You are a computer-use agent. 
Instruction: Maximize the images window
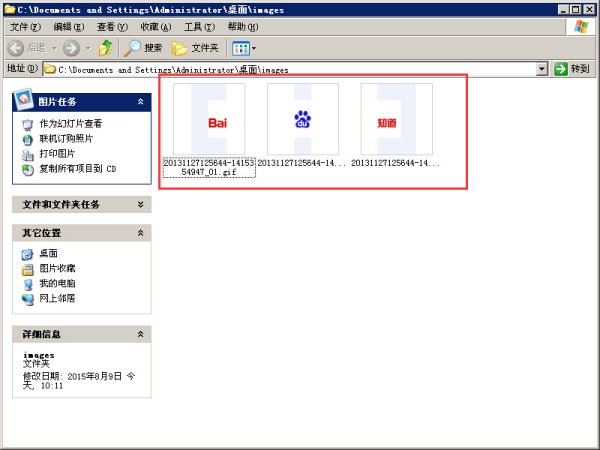[576, 10]
